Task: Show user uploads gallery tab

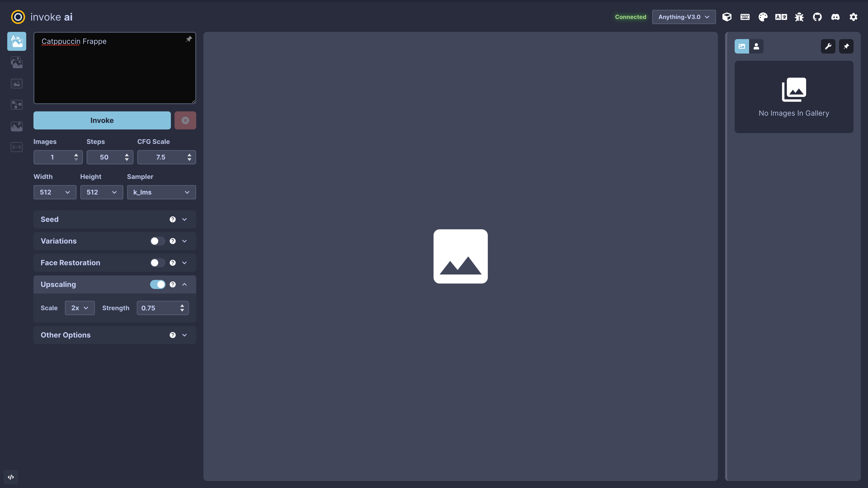Action: click(x=756, y=47)
